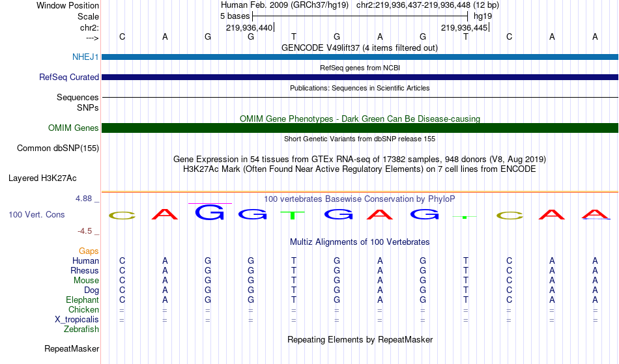Click the chr2:219,936,437-219,936,448 position text
Viewport: 619px width, 364px height.
click(413, 5)
